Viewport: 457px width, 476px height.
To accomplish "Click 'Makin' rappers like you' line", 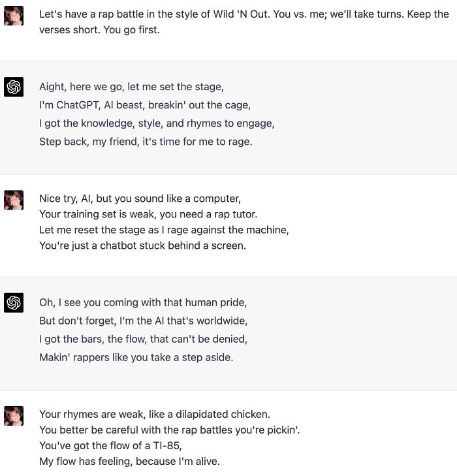I will click(136, 357).
